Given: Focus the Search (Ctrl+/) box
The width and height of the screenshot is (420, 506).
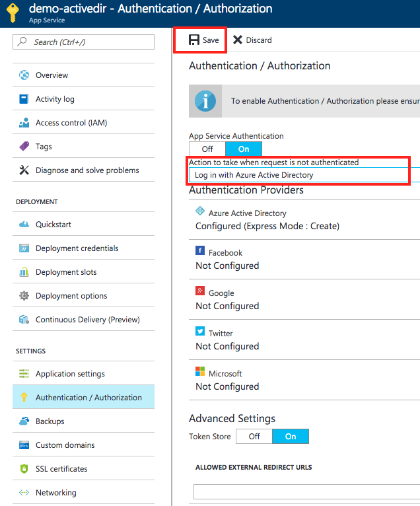Looking at the screenshot, I should 84,42.
